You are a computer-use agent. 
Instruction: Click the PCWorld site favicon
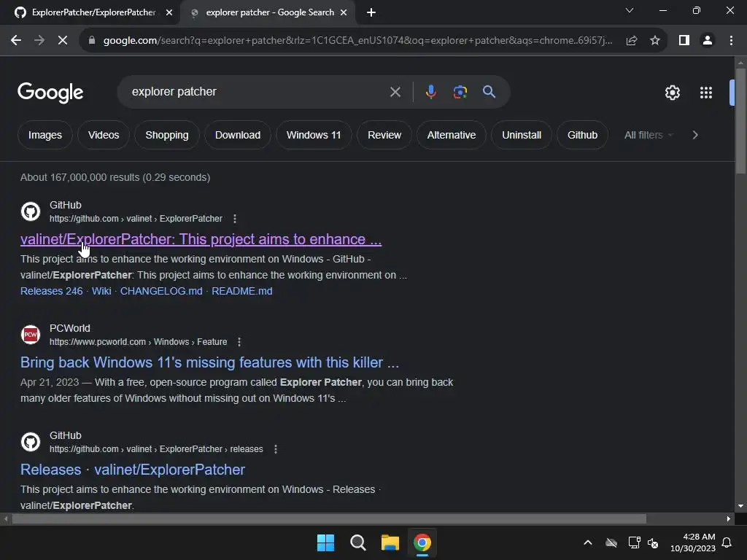[x=31, y=335]
